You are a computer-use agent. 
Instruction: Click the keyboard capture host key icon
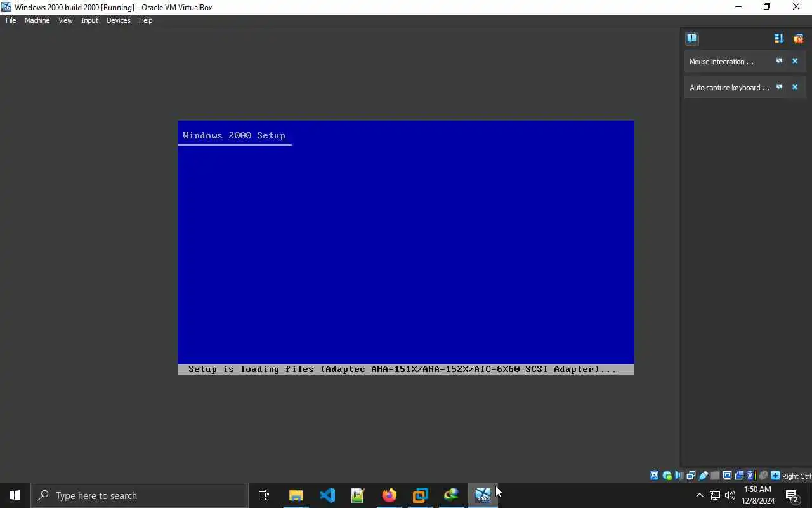click(775, 476)
